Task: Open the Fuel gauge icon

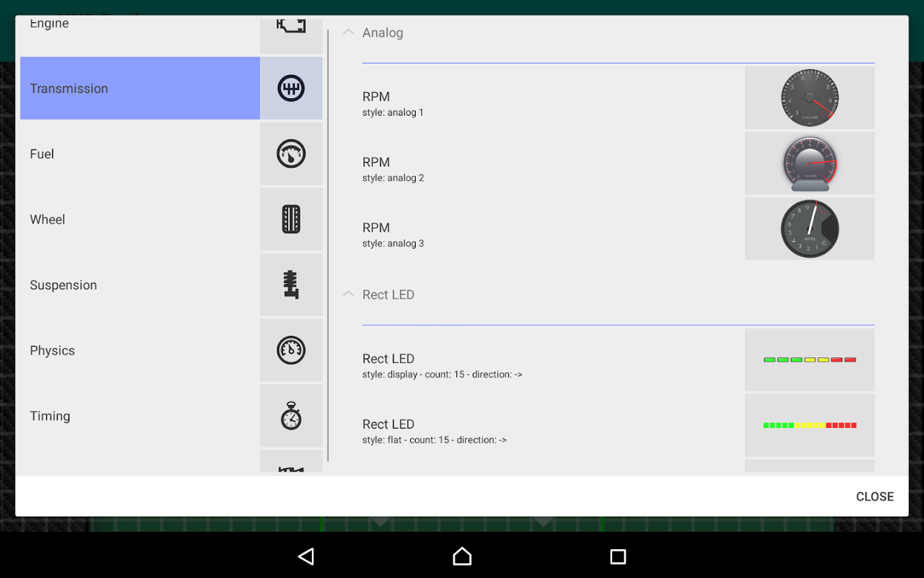Action: [291, 153]
